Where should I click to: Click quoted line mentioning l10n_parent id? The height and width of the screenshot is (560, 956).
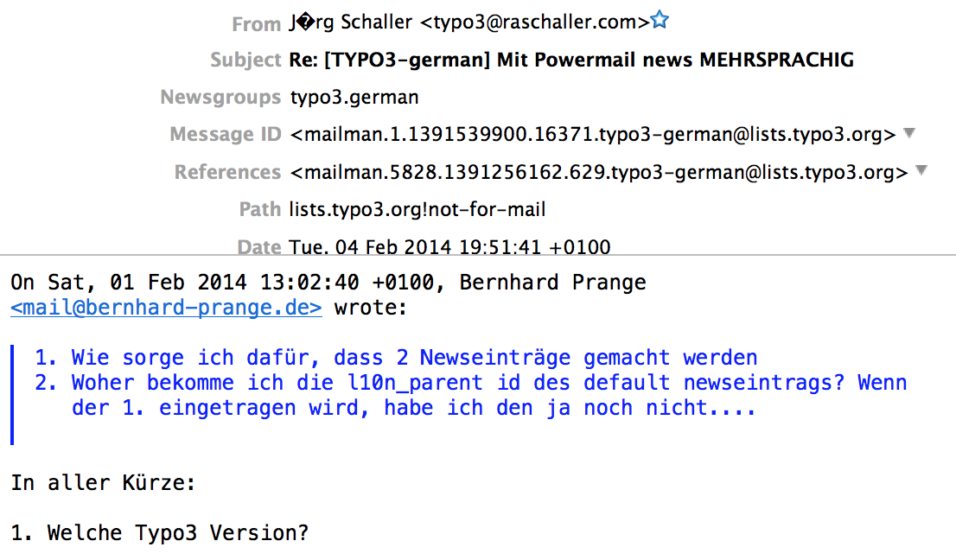(x=471, y=383)
